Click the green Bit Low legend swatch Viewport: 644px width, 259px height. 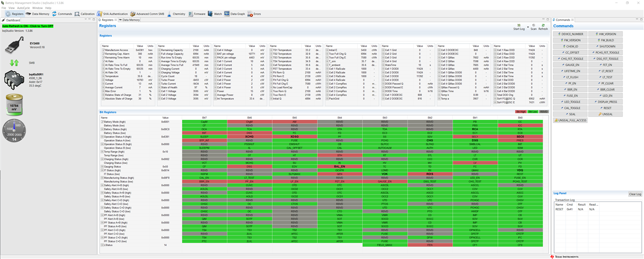(x=532, y=111)
